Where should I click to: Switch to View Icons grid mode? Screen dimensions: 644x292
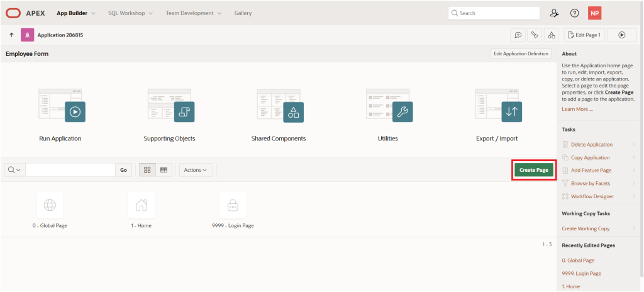pyautogui.click(x=147, y=170)
